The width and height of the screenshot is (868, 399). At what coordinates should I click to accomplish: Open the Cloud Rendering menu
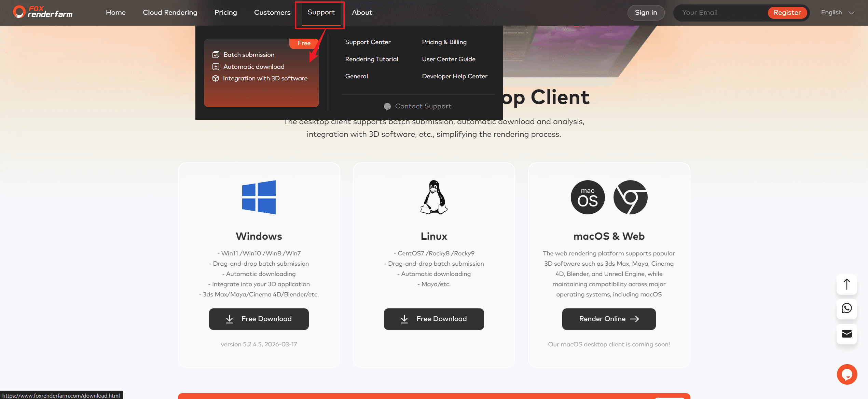pos(170,12)
